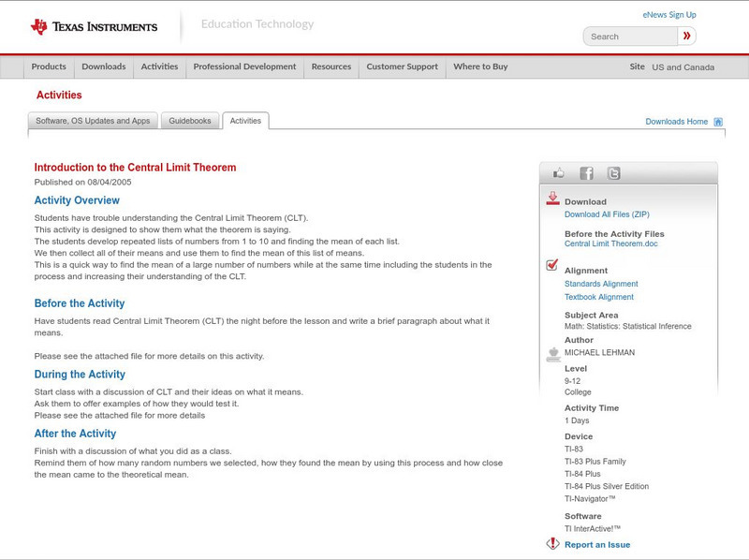
Task: Click the author stamp icon
Action: [553, 355]
